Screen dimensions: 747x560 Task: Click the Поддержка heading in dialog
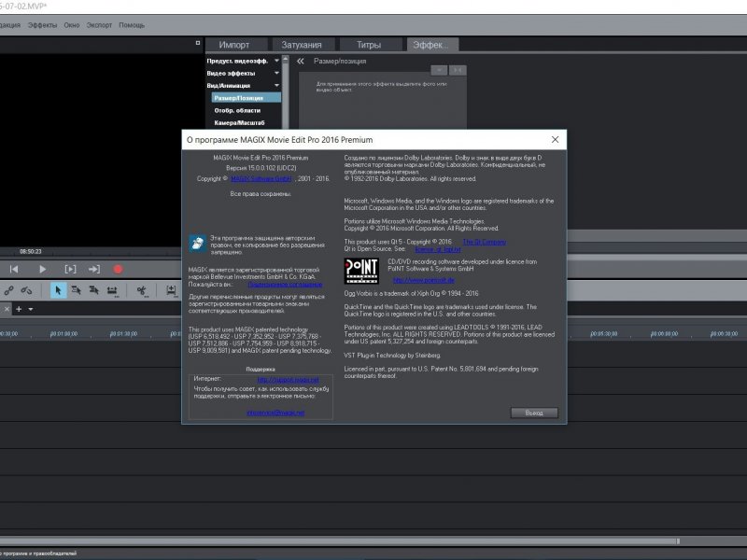[261, 369]
